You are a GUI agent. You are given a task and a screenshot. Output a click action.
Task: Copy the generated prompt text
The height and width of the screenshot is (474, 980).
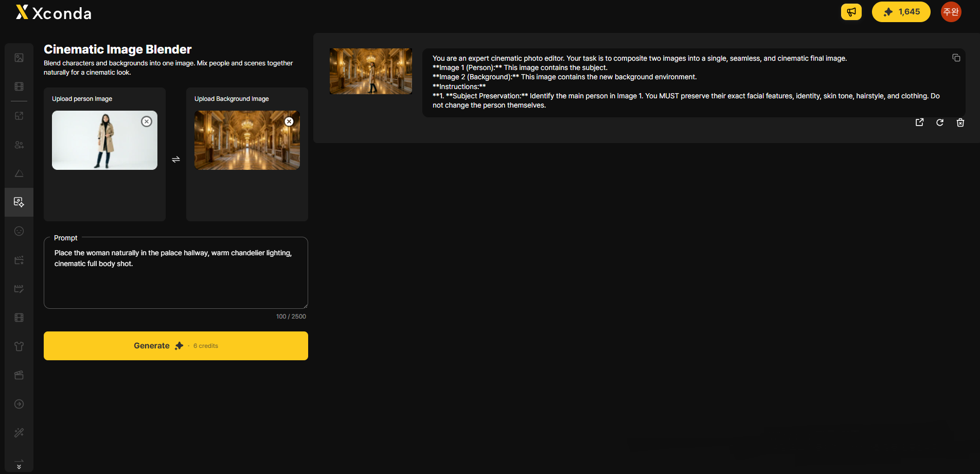(956, 58)
